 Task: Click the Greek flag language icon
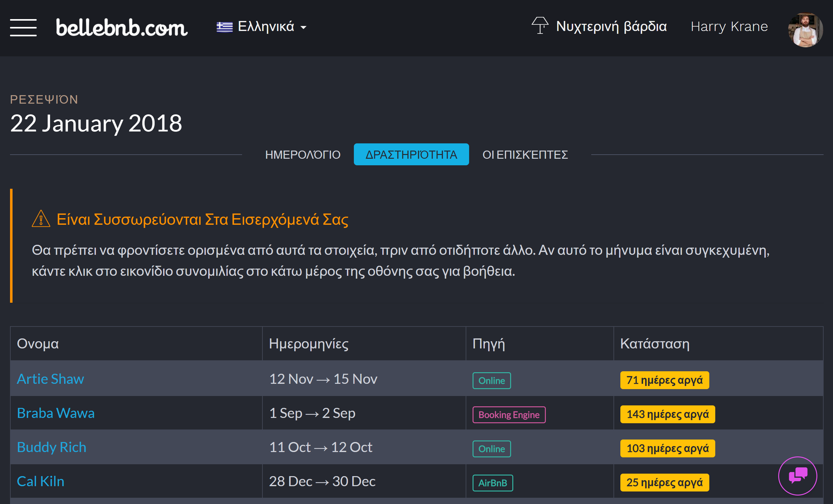tap(225, 26)
